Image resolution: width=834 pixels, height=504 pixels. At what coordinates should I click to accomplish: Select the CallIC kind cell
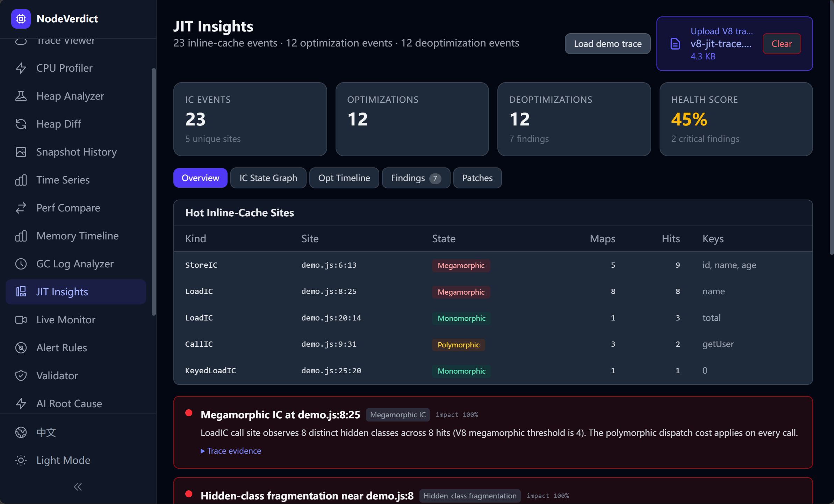pos(199,344)
